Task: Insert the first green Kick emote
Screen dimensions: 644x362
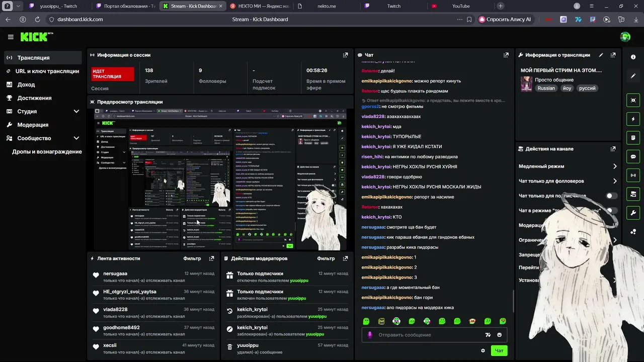Action: pos(366,321)
